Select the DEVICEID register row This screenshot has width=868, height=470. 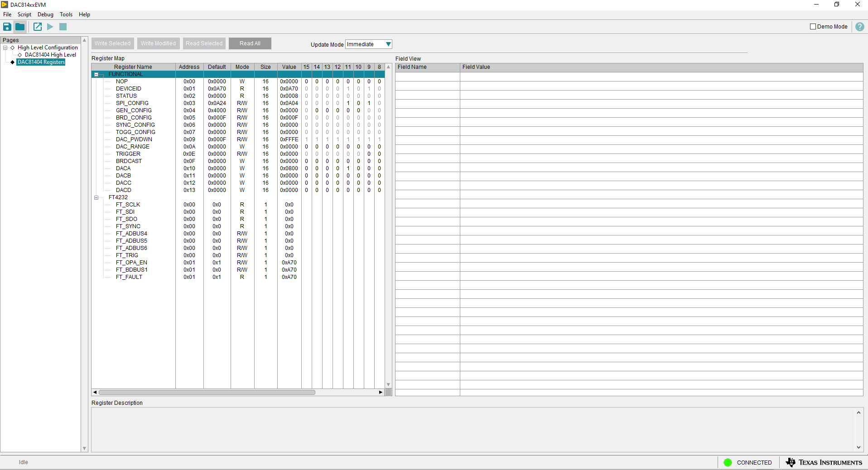[238, 89]
